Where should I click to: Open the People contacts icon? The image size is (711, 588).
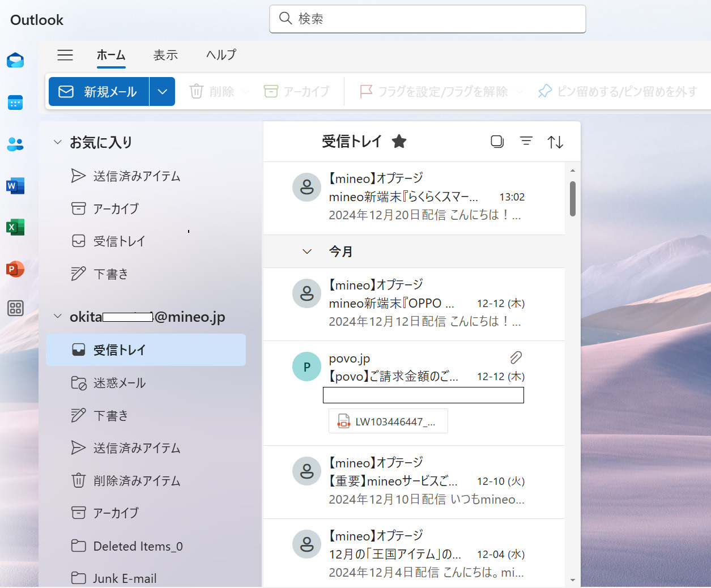[15, 144]
